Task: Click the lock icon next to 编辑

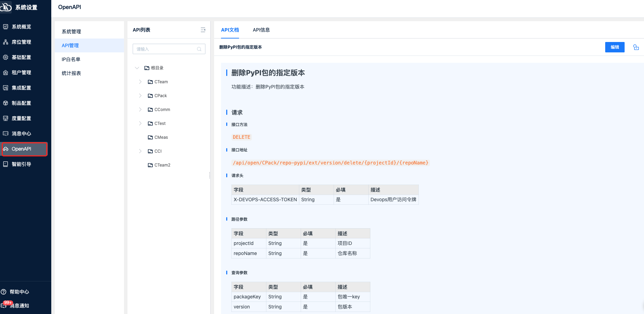Action: pos(636,47)
